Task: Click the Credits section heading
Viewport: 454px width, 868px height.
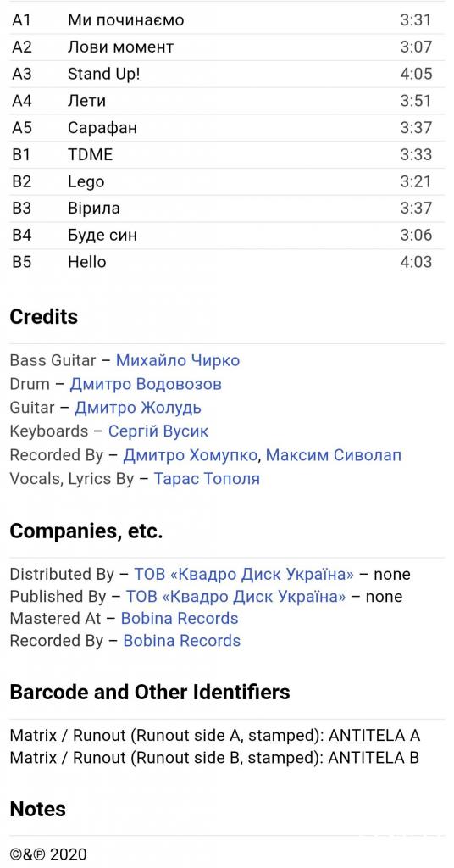Action: (44, 317)
